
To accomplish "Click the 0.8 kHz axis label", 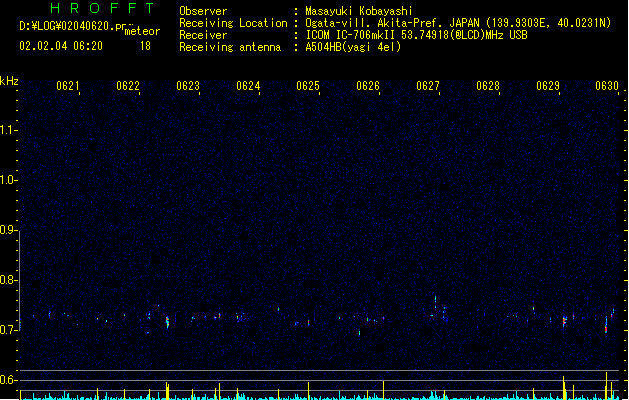I will pyautogui.click(x=8, y=280).
